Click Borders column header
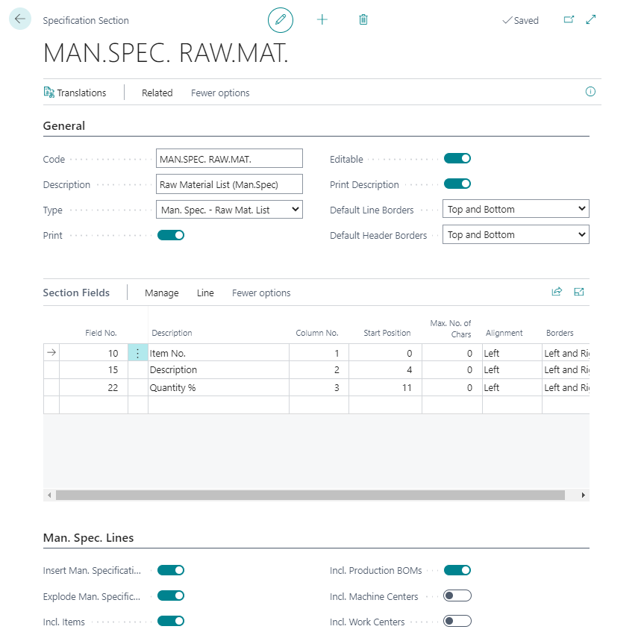Screen dimensions: 644x644 coord(560,333)
